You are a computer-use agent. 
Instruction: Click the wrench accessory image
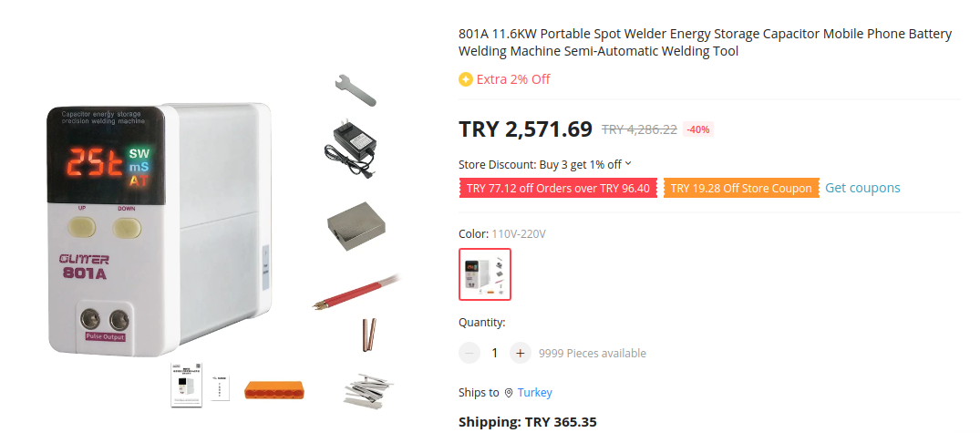tap(355, 89)
